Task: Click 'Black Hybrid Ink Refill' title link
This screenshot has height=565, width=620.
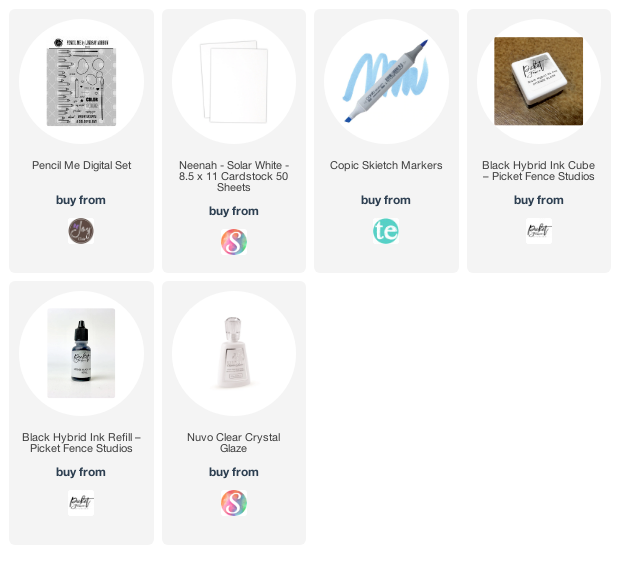Action: coord(81,443)
